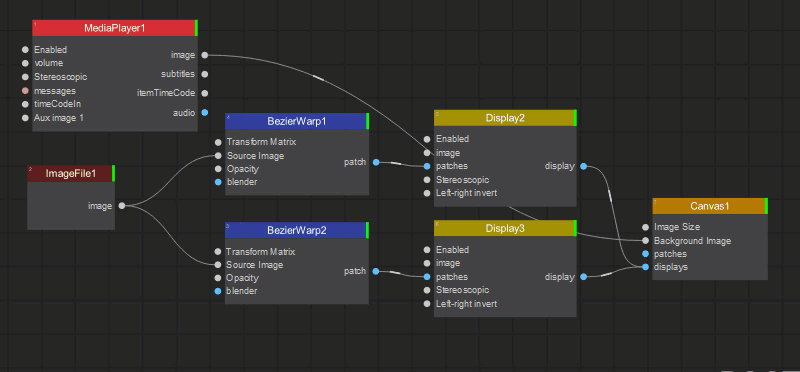
Task: Click Display2 image input port
Action: (x=427, y=153)
